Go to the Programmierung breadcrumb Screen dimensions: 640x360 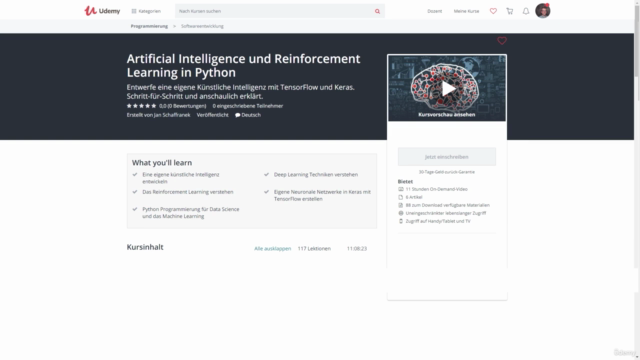tap(149, 26)
